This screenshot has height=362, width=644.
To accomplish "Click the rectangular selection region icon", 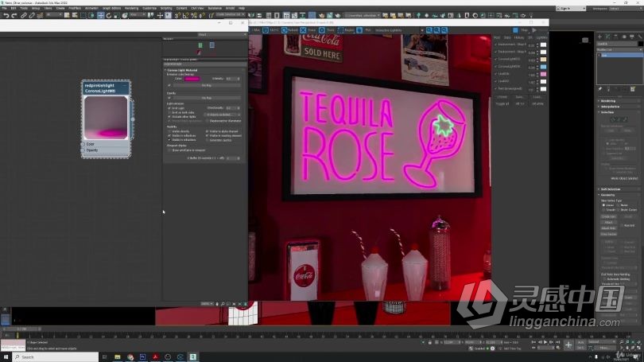I will tap(83, 16).
